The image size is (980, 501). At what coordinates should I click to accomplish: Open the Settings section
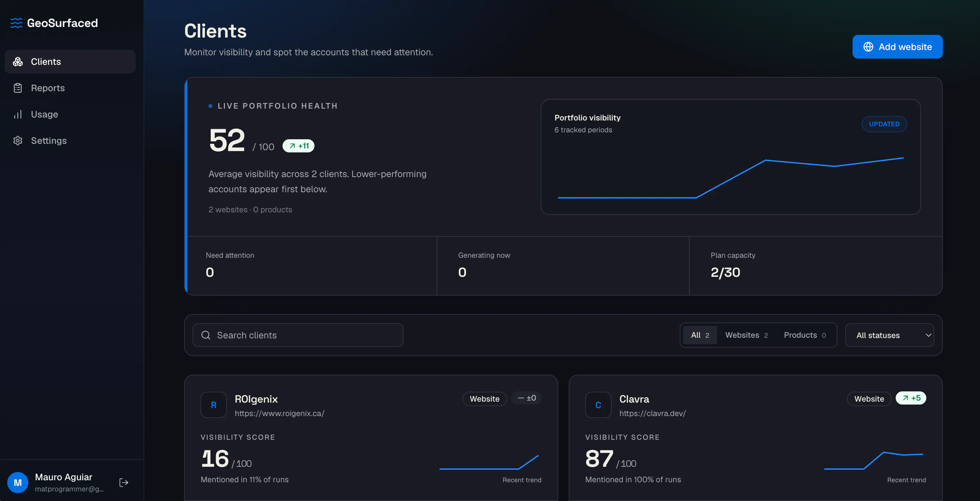pyautogui.click(x=70, y=140)
